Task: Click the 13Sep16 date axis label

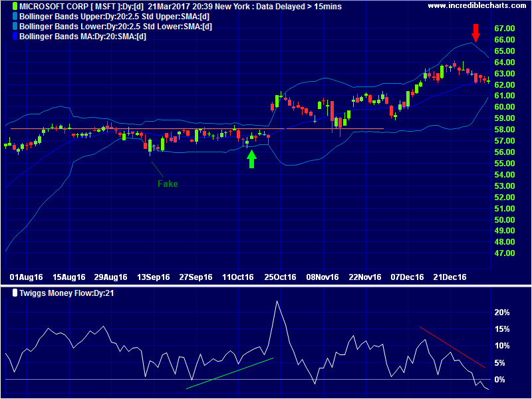Action: 154,277
